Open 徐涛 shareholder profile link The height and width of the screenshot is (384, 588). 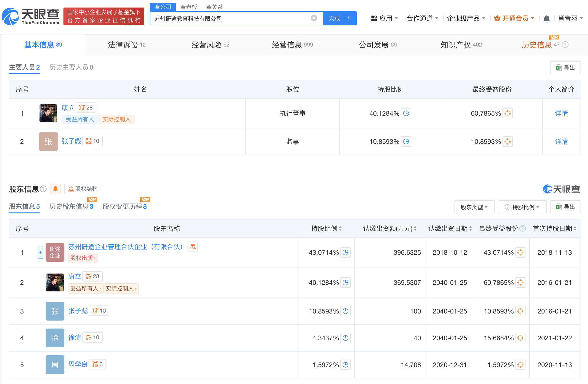pyautogui.click(x=74, y=337)
